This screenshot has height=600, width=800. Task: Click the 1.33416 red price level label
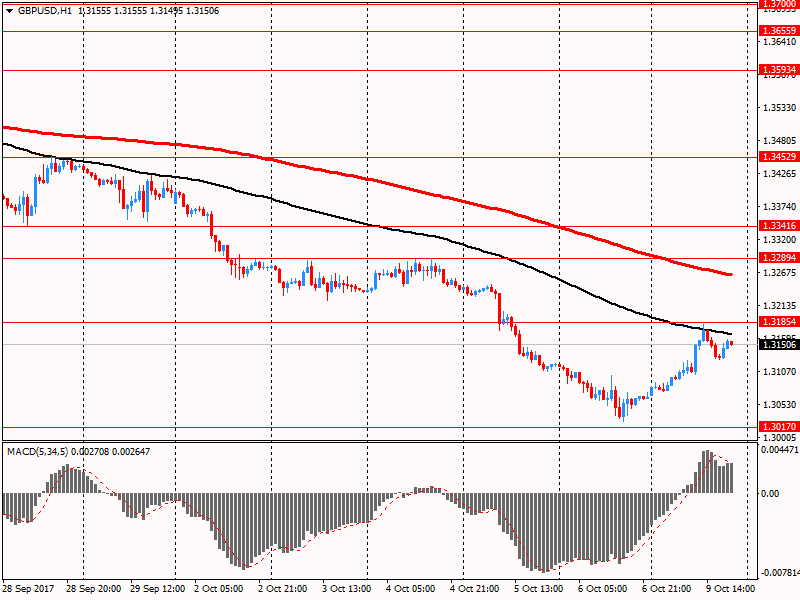[779, 226]
